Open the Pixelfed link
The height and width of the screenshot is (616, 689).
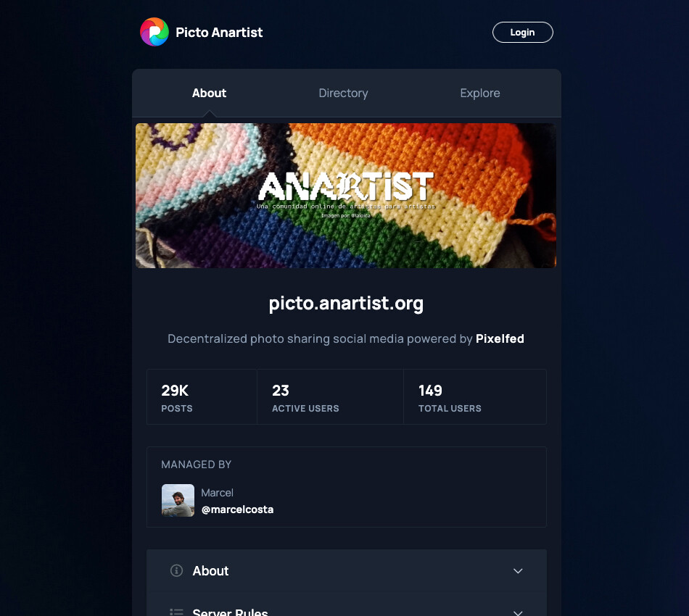500,338
